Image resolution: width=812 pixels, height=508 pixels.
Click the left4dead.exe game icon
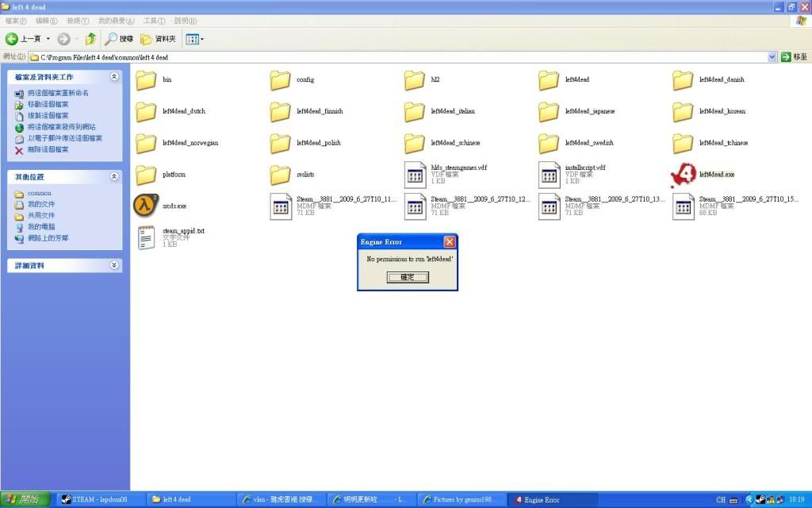coord(684,175)
